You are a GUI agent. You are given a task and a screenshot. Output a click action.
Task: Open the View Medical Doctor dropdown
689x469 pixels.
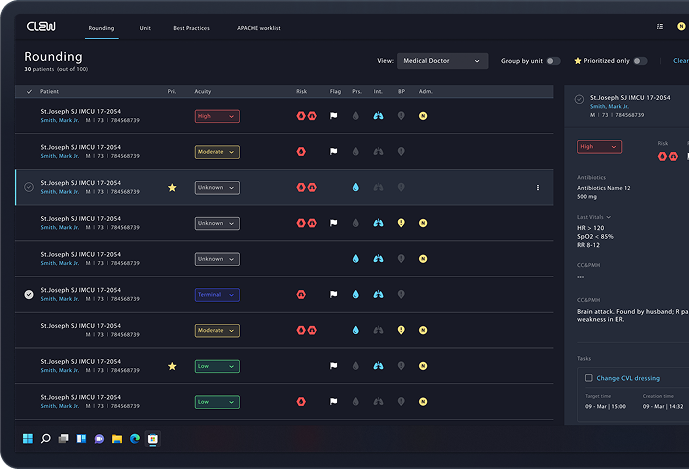pyautogui.click(x=442, y=61)
